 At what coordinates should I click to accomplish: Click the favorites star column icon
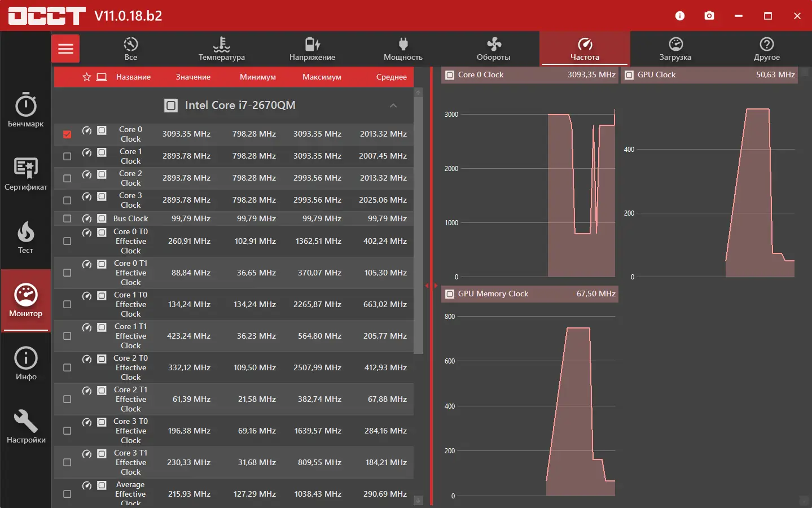click(x=86, y=77)
